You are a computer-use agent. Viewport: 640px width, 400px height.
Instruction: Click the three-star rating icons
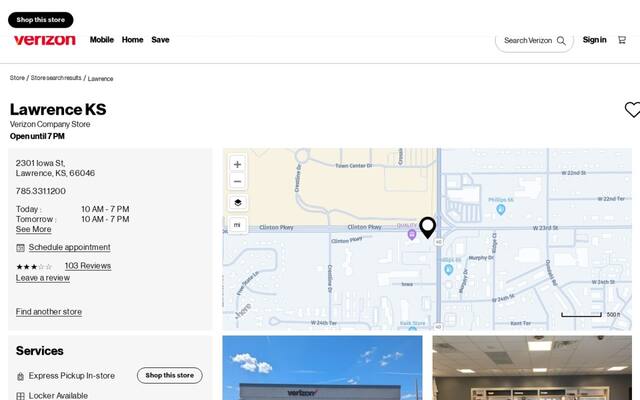34,267
